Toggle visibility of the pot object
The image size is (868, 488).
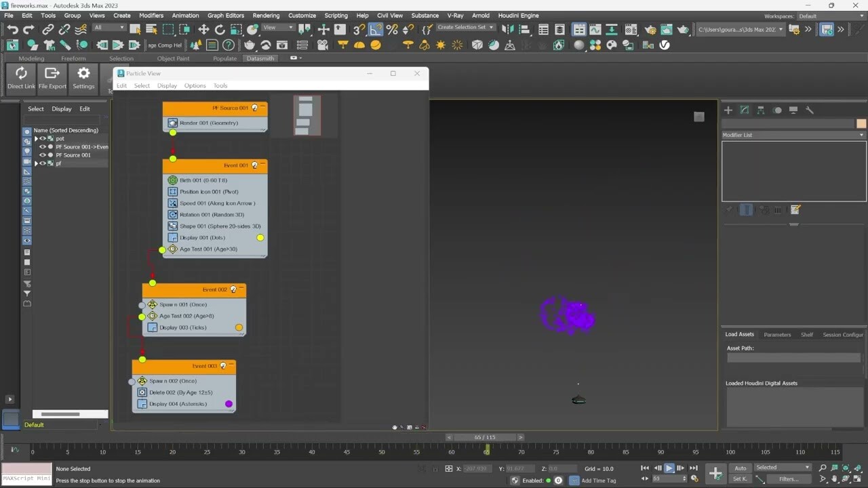[x=42, y=138]
